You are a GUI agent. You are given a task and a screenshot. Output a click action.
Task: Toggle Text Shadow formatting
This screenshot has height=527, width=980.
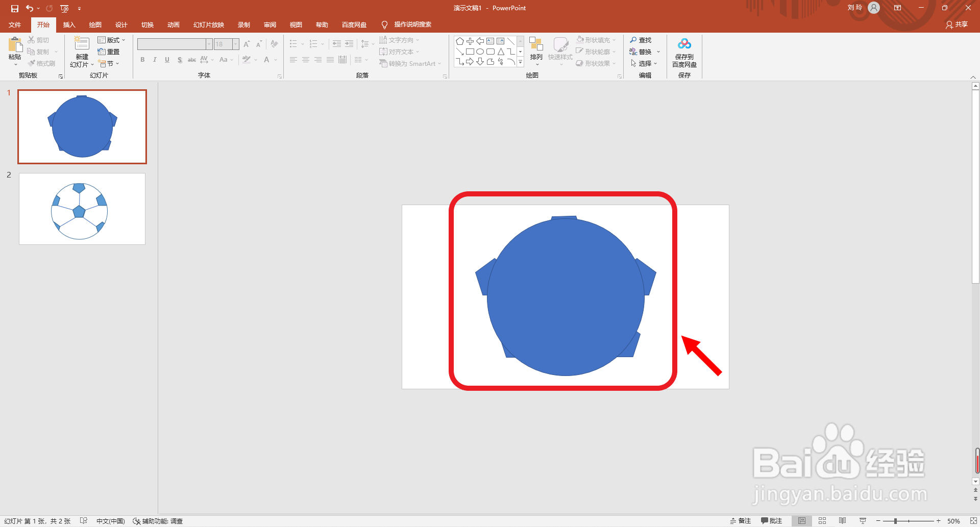tap(180, 60)
